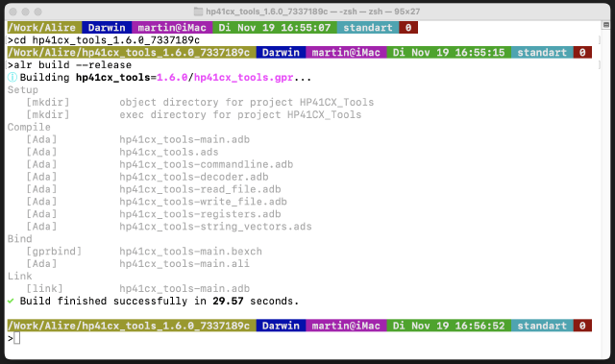Viewport: 615px width, 364px height.
Task: Click the command cd hp41cx_tools_1.6.0_7337189c
Action: (107, 40)
